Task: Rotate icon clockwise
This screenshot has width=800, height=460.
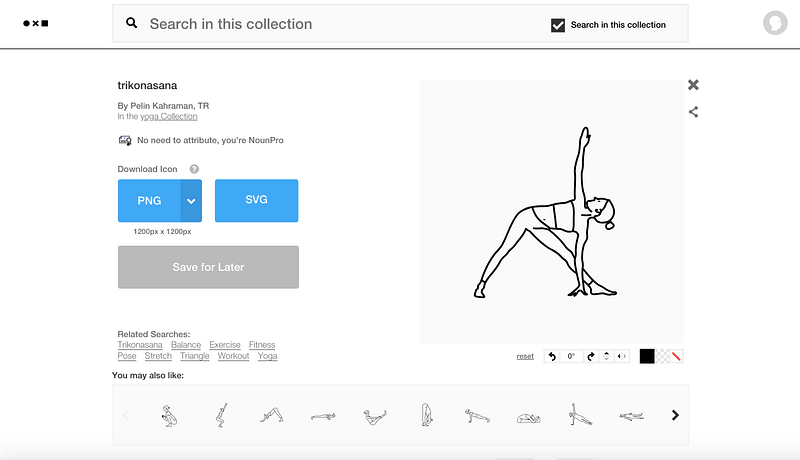Action: [x=590, y=356]
